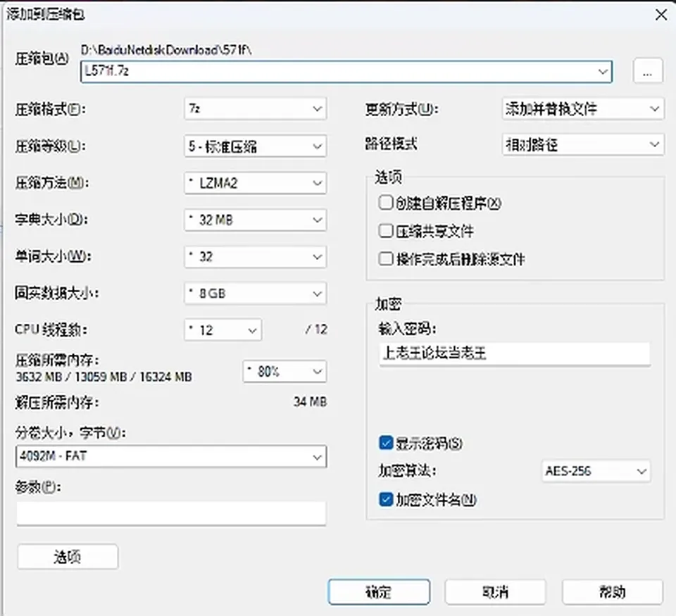Open the 加密算法 AES-256 dropdown
This screenshot has width=676, height=616.
tap(596, 471)
